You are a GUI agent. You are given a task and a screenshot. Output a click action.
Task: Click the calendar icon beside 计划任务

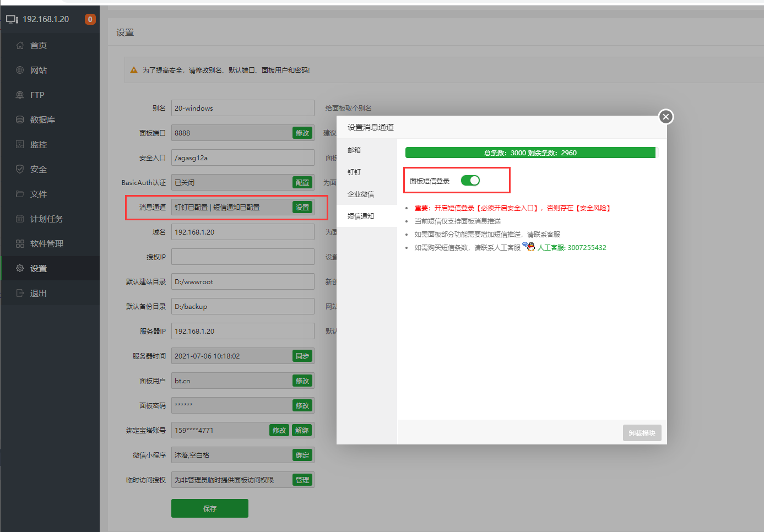[x=20, y=219]
